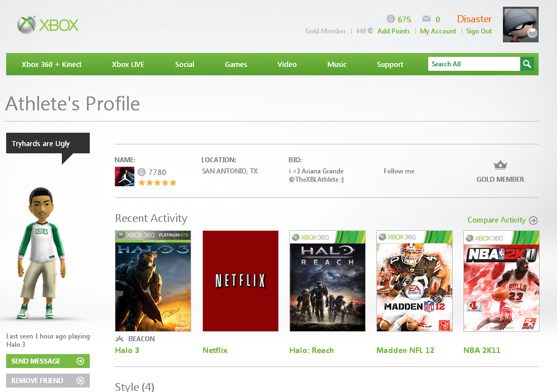This screenshot has height=392, width=557.
Task: Click the Disaster gamertag link
Action: click(x=474, y=19)
